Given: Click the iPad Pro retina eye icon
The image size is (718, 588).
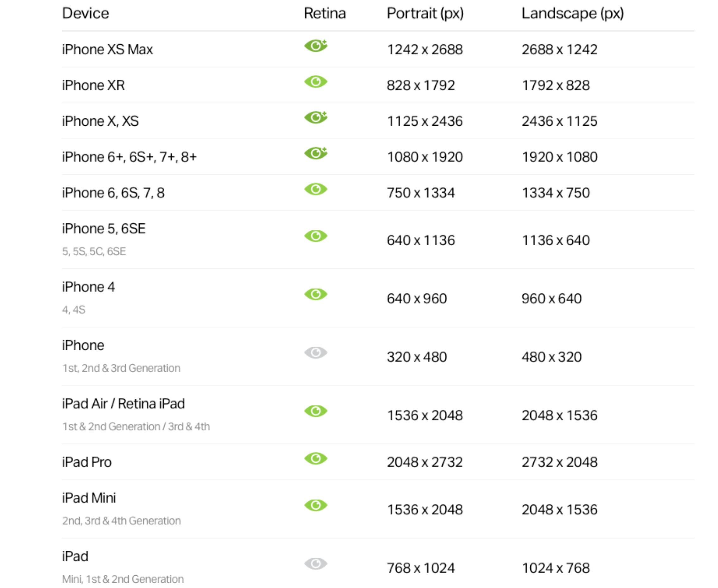Looking at the screenshot, I should 315,459.
